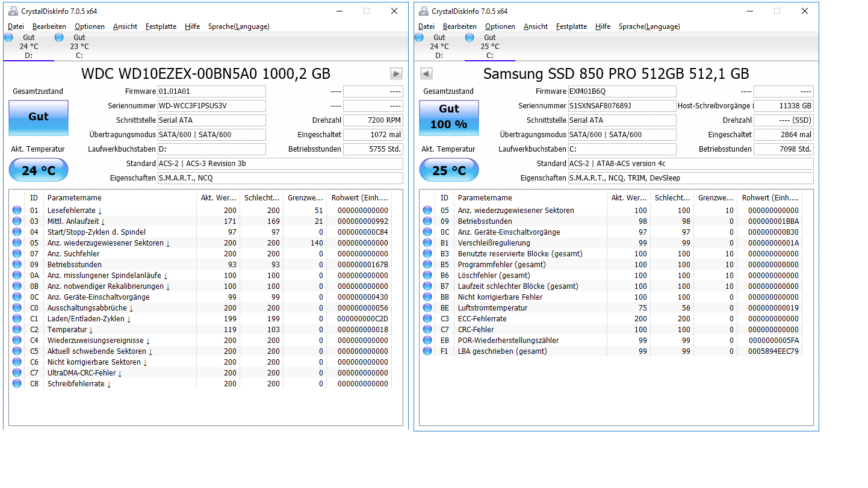
Task: Click status icon of Löschfehler (gesamt) row
Action: (427, 276)
